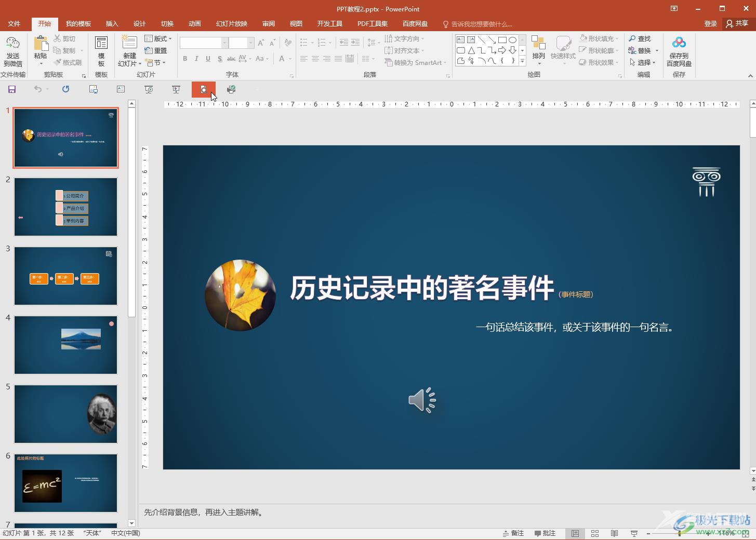Click the zoom slider in the status bar
Screen dimensions: 756x540
point(679,533)
